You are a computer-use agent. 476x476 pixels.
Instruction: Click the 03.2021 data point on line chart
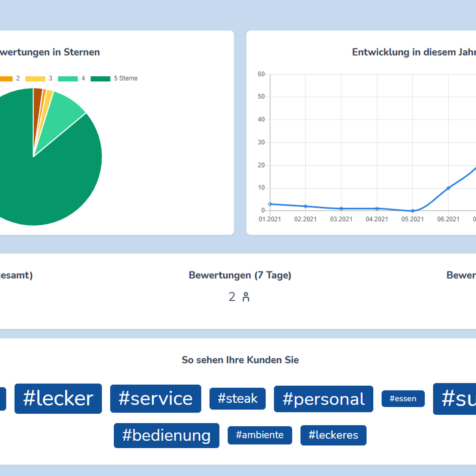coord(341,208)
